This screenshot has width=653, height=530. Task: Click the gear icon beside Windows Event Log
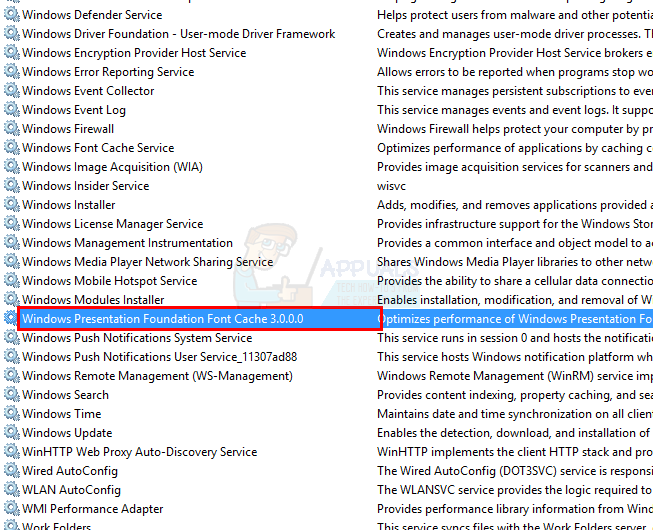point(11,110)
